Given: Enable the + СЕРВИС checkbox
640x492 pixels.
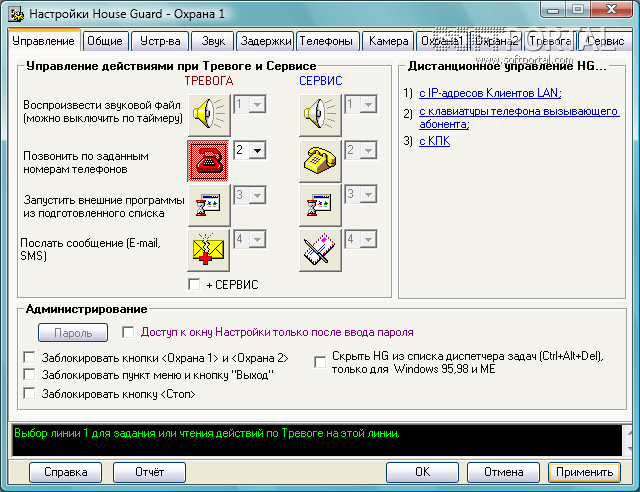Looking at the screenshot, I should [194, 284].
